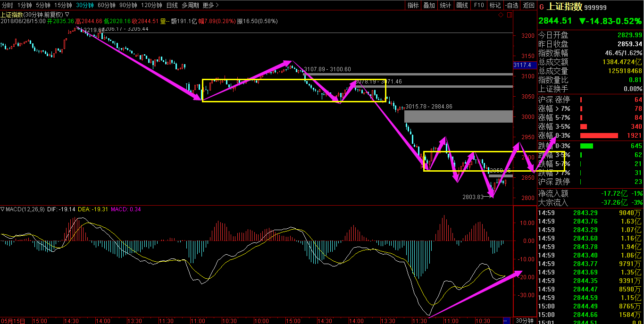Image resolution: width=644 pixels, height=324 pixels.
Task: Toggle the -自选 watchlist button
Action: (511, 5)
